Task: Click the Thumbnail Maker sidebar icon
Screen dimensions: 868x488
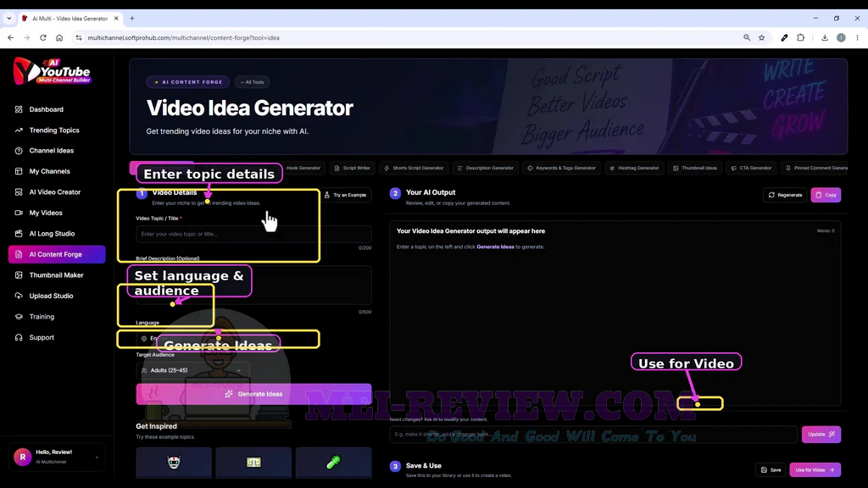Action: pyautogui.click(x=19, y=275)
